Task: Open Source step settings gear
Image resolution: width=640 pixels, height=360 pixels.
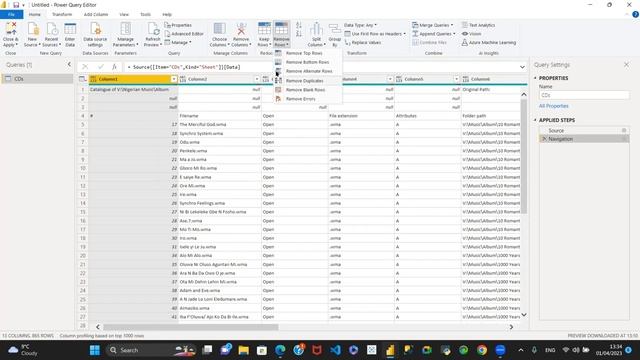Action: click(x=624, y=131)
